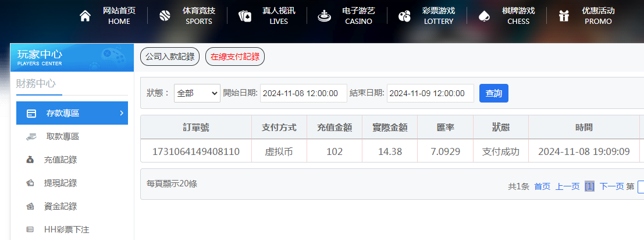Select the 在線支付記錄 tab
644x240 pixels.
point(235,57)
